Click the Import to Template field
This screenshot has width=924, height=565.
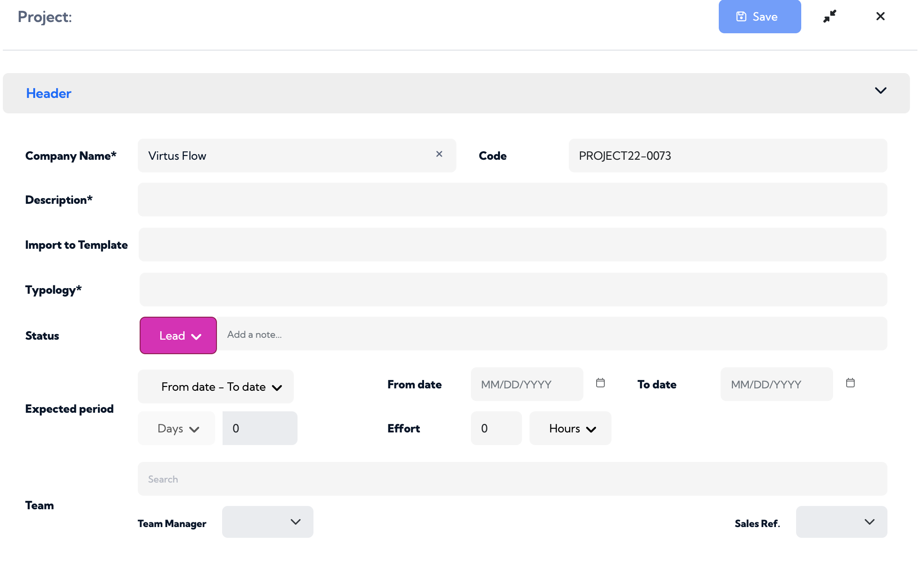pos(513,245)
